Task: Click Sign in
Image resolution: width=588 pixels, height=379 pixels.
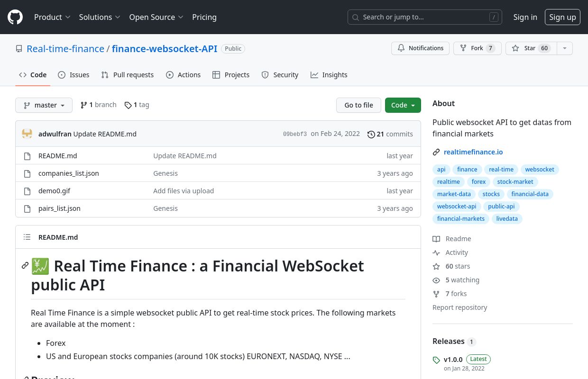Action: click(525, 17)
